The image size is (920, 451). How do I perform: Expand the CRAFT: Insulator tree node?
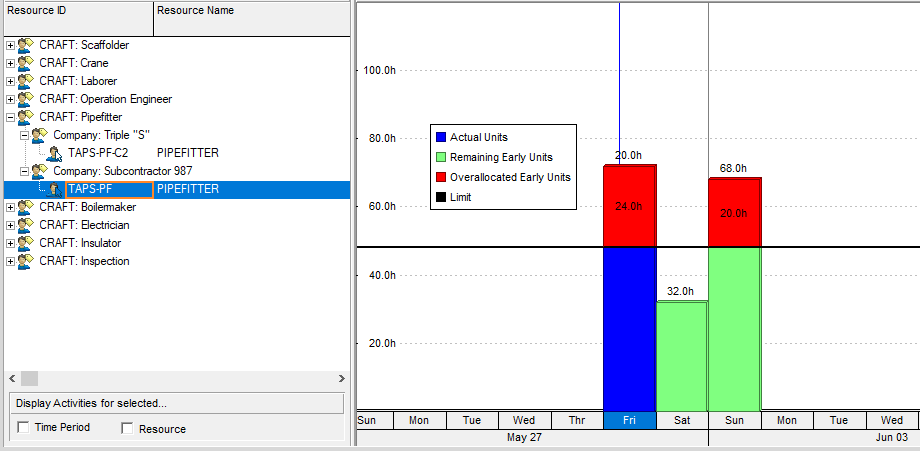point(10,243)
